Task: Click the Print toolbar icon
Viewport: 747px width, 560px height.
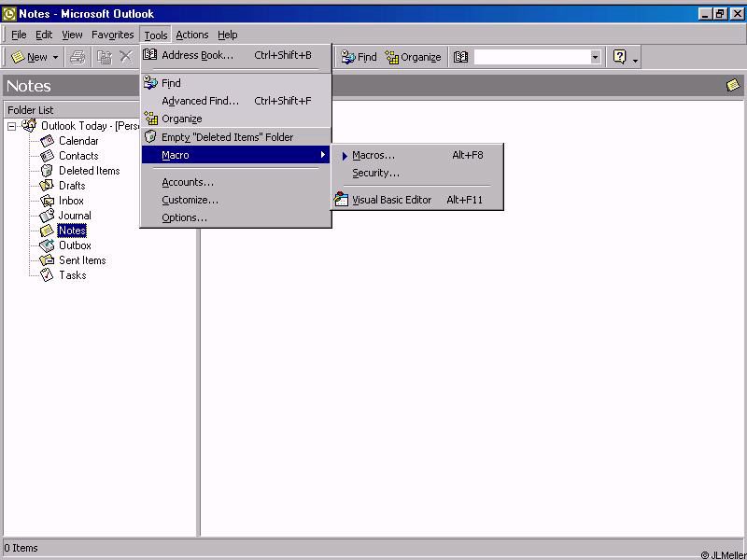Action: tap(78, 57)
